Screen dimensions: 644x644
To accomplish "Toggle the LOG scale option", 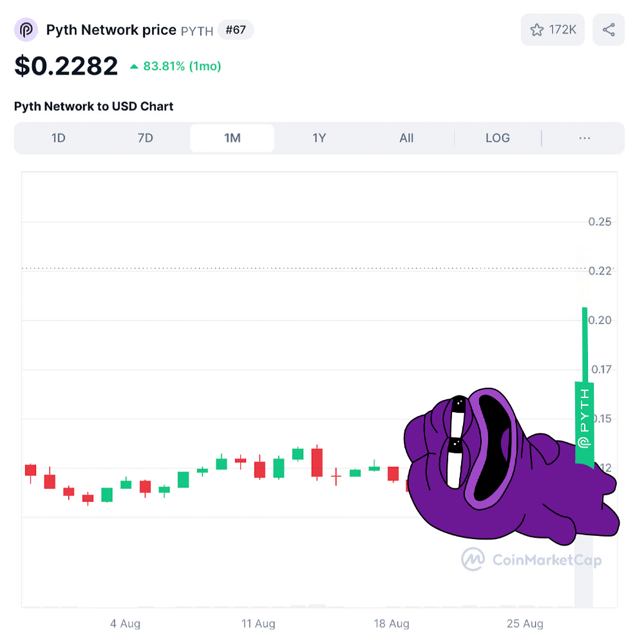I will [x=497, y=138].
